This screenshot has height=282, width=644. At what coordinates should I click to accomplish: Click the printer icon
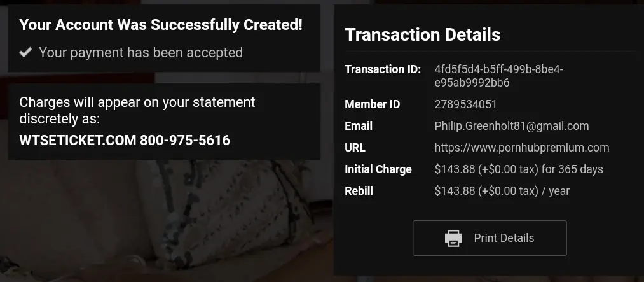(453, 239)
